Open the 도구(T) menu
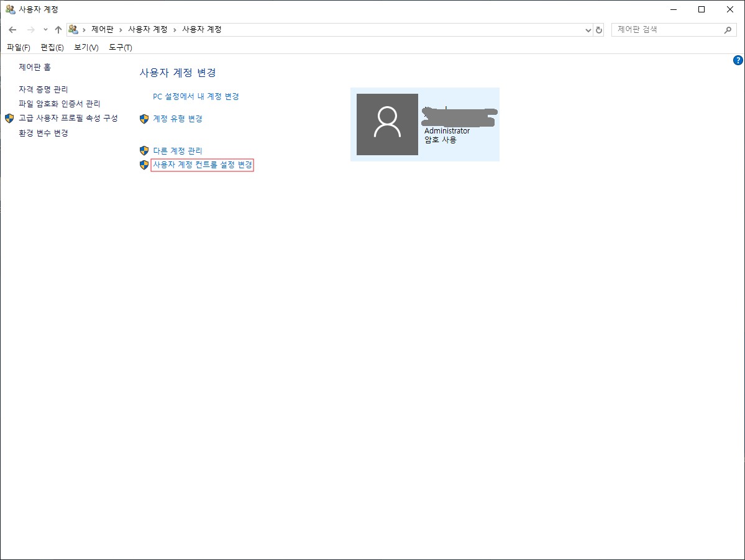Image resolution: width=745 pixels, height=560 pixels. point(120,47)
